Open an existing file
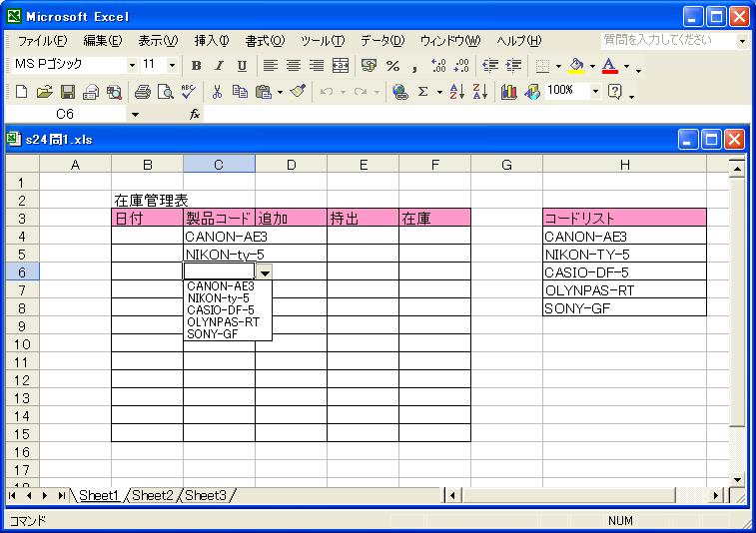This screenshot has height=533, width=756. [x=44, y=92]
